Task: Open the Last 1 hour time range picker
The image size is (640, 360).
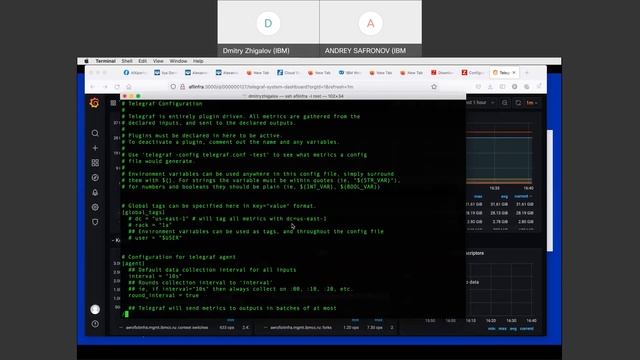Action: (x=480, y=103)
